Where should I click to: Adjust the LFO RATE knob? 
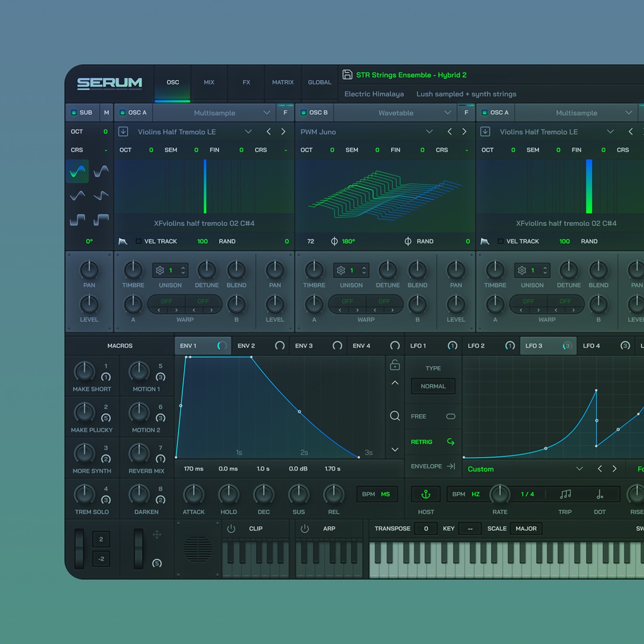pos(500,495)
